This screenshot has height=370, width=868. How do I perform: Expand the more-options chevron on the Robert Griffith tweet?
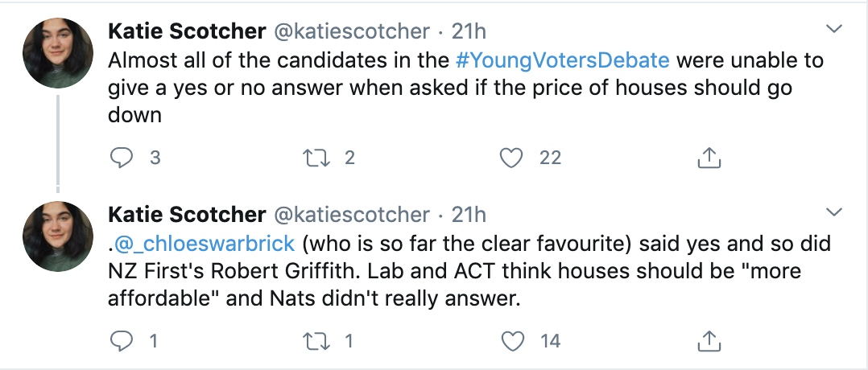[833, 212]
